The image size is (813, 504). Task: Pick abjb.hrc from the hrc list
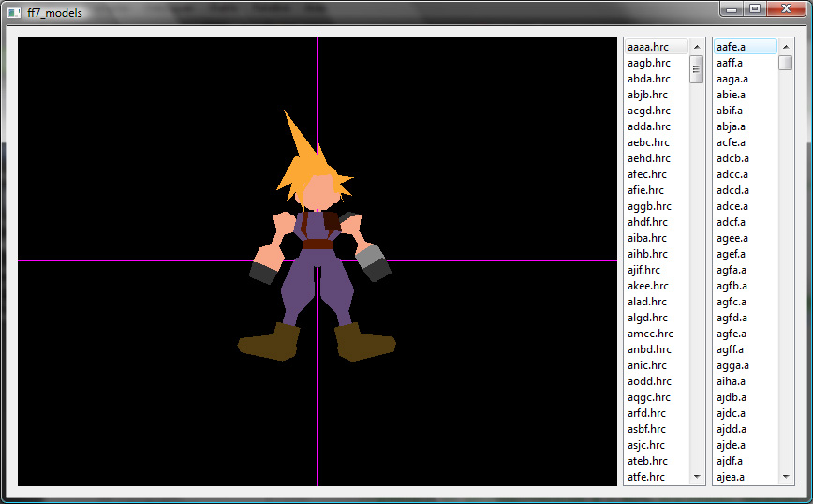pyautogui.click(x=657, y=95)
